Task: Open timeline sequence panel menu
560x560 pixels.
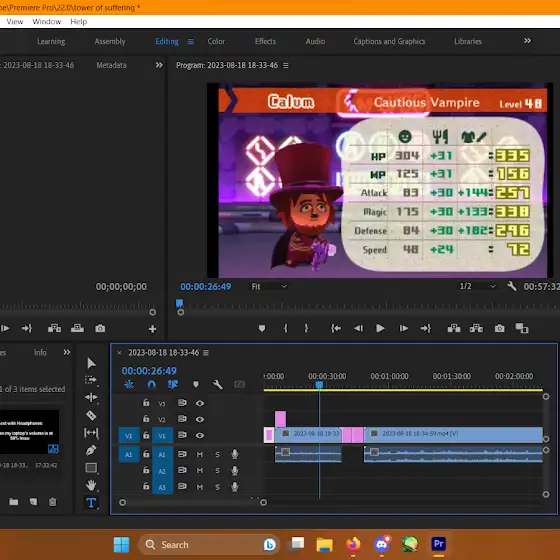Action: (206, 353)
